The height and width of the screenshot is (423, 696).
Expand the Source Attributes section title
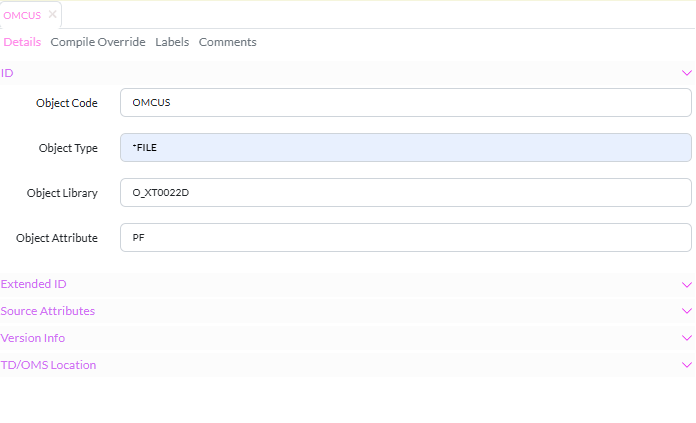click(48, 311)
